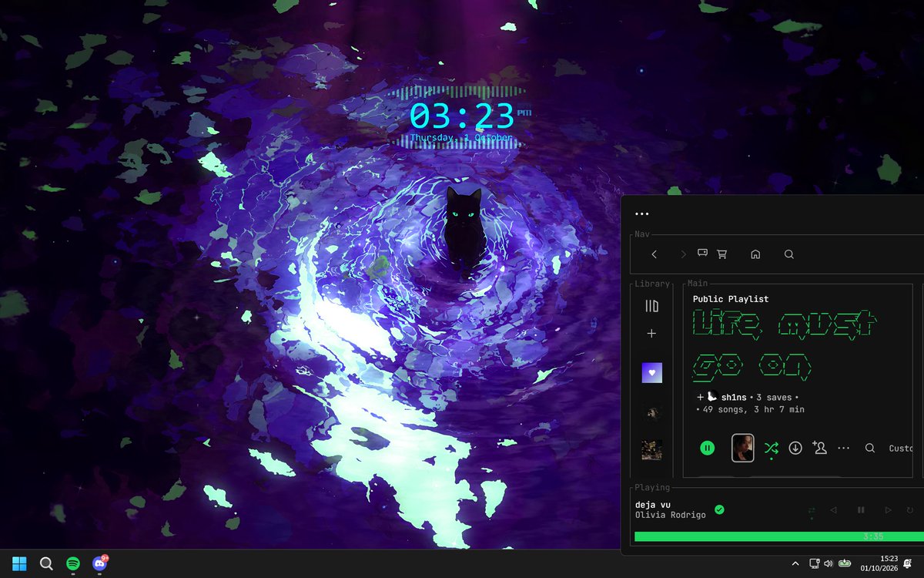
Task: Open the shopping cart icon in Nav
Action: [721, 254]
